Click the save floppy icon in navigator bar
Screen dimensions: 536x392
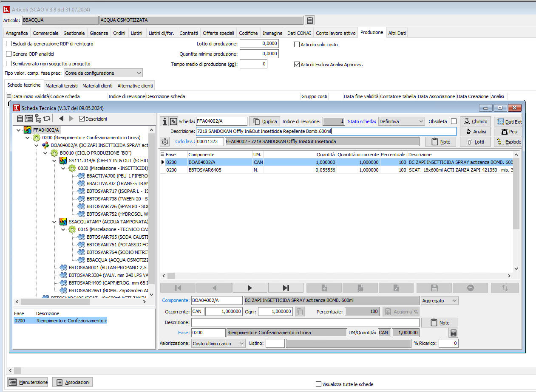pos(434,288)
